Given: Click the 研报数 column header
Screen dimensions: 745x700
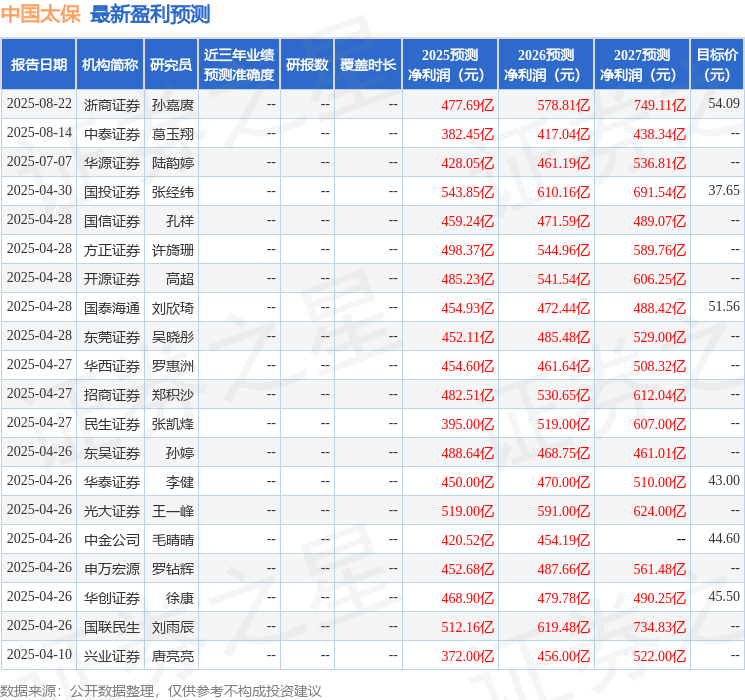Looking at the screenshot, I should [307, 65].
